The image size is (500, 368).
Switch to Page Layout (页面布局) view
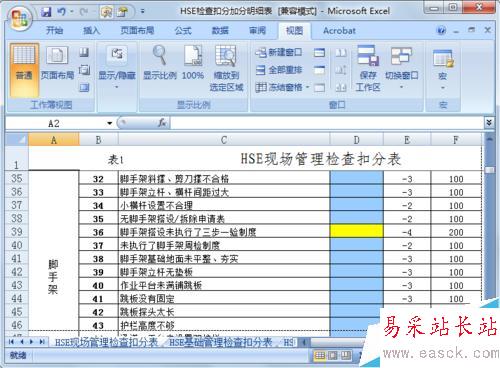[57, 63]
